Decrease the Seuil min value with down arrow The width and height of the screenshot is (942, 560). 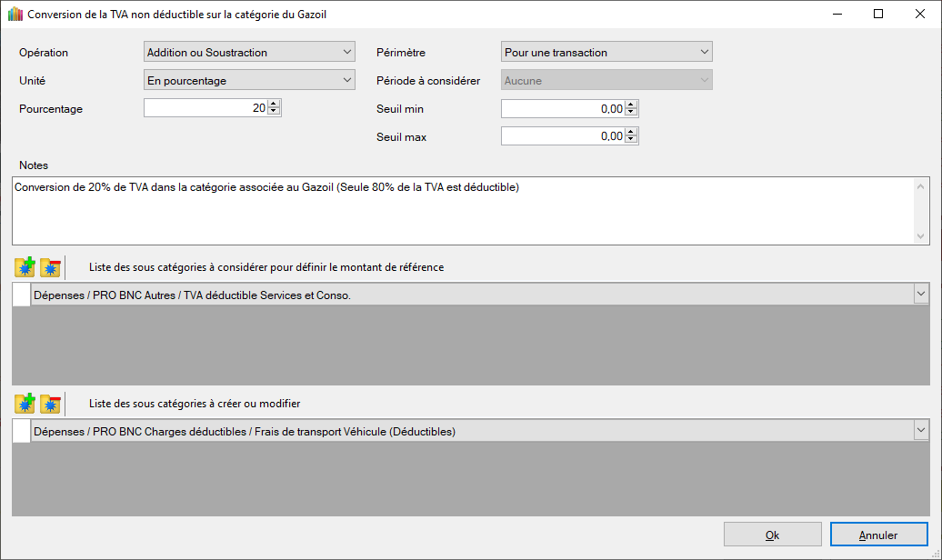click(632, 113)
